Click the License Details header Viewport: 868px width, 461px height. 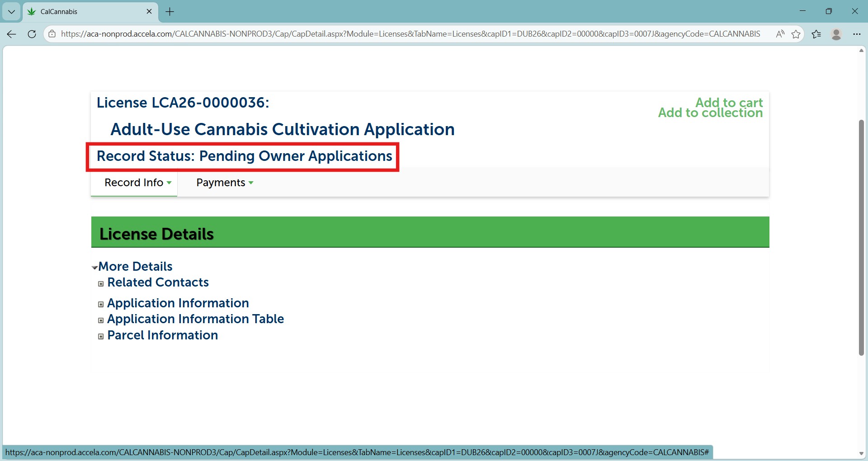[x=156, y=234]
